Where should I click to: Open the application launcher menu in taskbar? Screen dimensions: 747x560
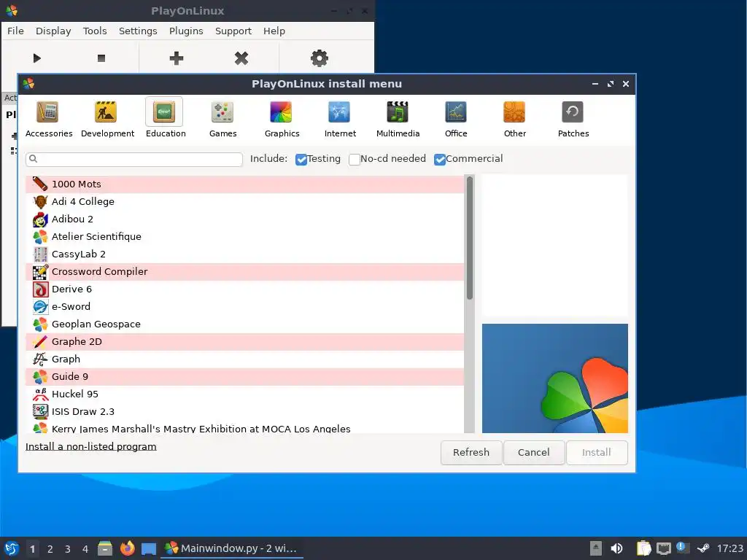(12, 548)
